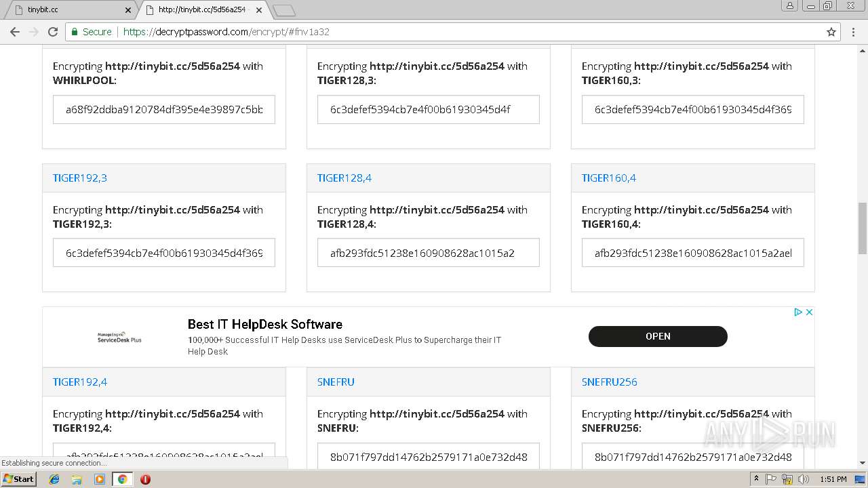Click the volume speaker tray icon
The width and height of the screenshot is (868, 488).
point(802,479)
